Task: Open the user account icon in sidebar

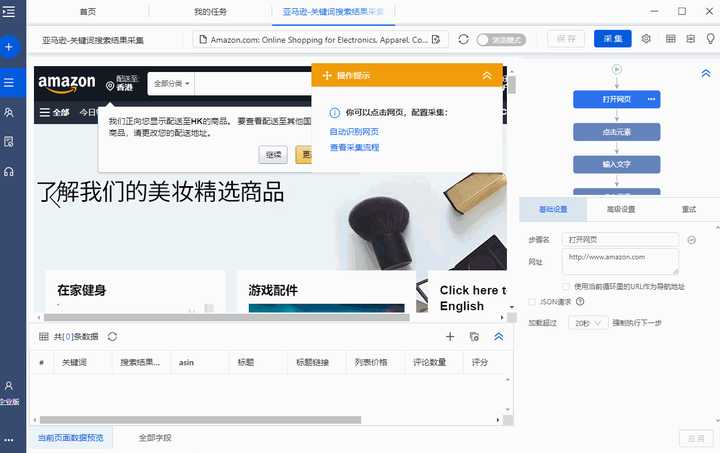Action: coord(9,386)
